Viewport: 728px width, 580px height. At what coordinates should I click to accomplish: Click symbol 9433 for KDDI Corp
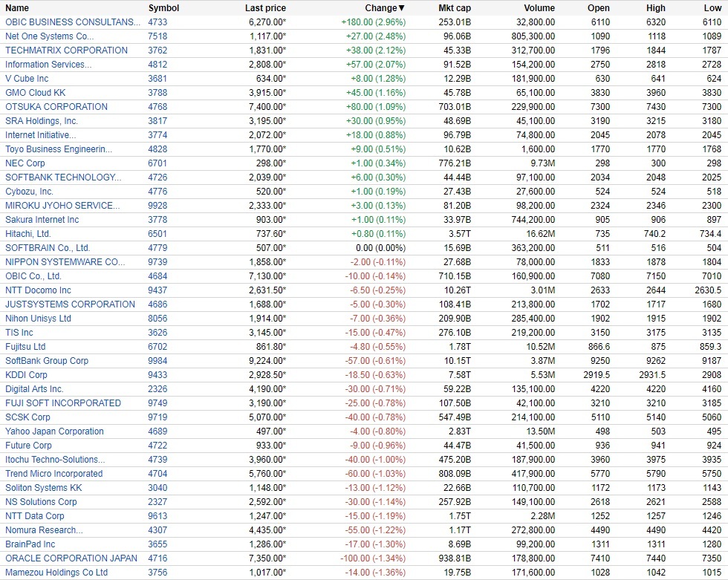coord(157,375)
